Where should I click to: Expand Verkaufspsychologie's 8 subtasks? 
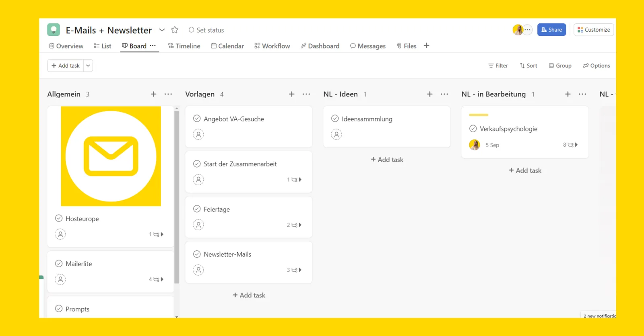[570, 145]
